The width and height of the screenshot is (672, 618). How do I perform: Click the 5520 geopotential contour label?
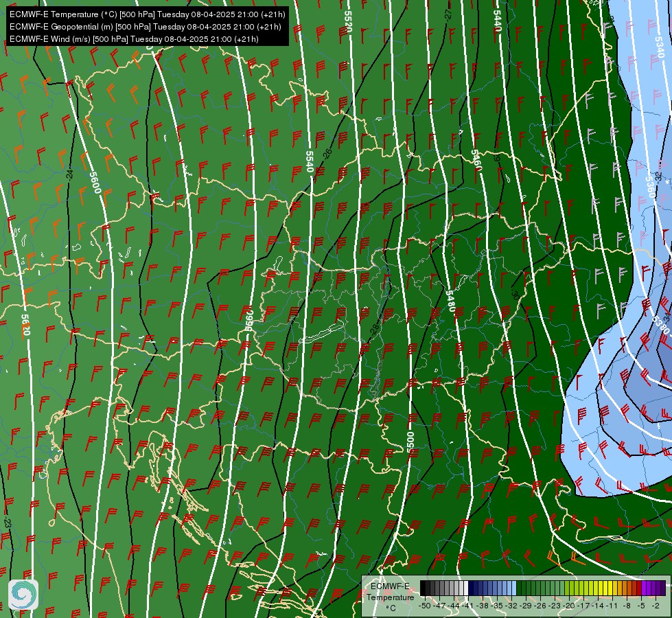(347, 21)
